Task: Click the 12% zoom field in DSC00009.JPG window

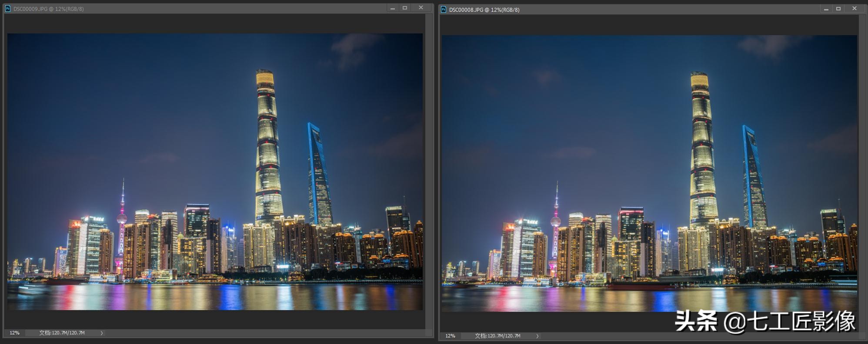Action: 15,333
